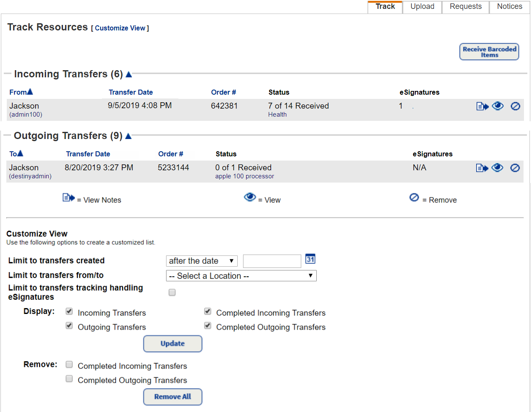This screenshot has height=412, width=532.
Task: View details of incoming order 642381
Action: tap(498, 106)
